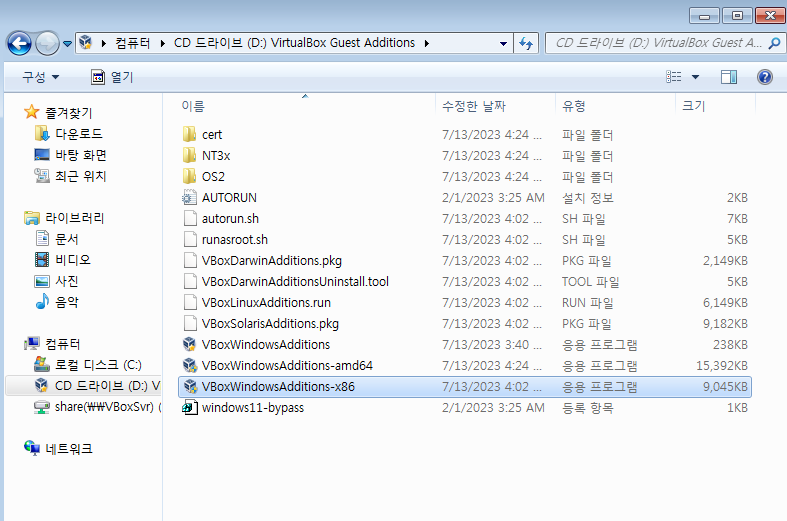Screen dimensions: 787x521
Task: Select VBoxWindowsAdditions application icon
Action: coord(189,344)
